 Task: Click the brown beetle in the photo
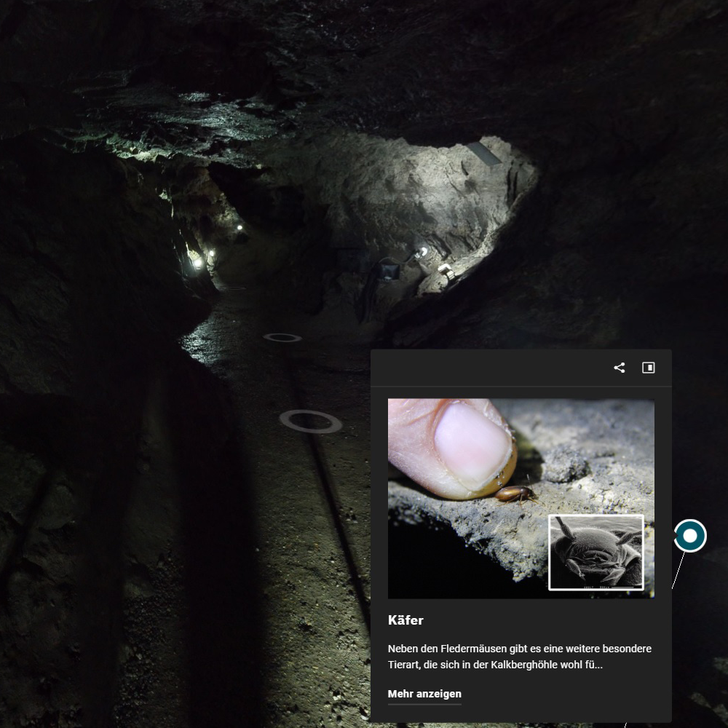point(515,494)
